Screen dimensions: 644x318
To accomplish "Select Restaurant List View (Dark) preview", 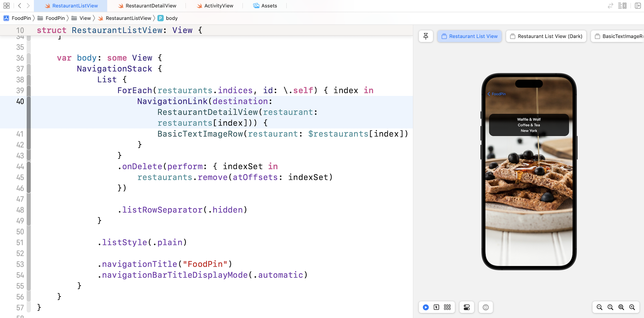I will coord(546,36).
